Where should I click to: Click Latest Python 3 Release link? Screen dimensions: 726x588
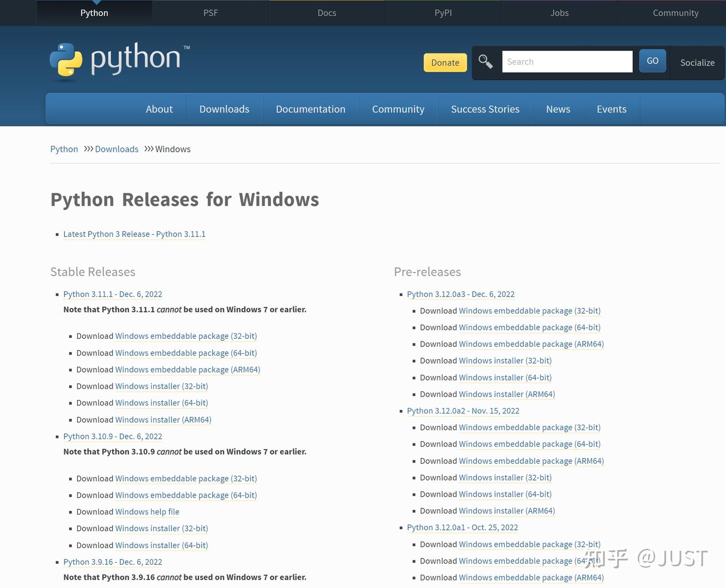tap(134, 234)
